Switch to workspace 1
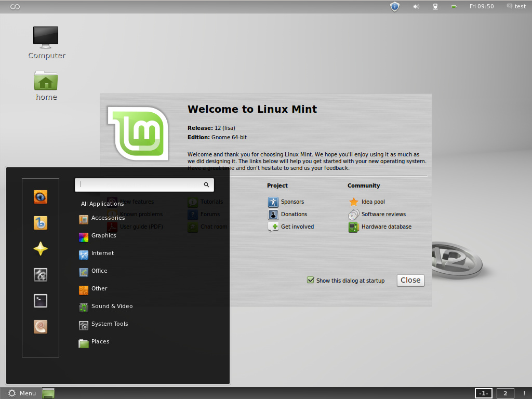Screen dimensions: 532x399 pos(484,393)
